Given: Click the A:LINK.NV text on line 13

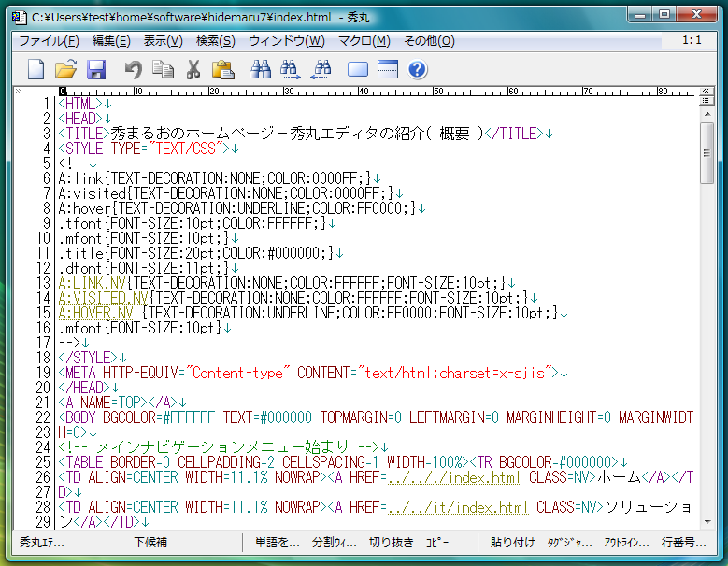Looking at the screenshot, I should (x=92, y=283).
